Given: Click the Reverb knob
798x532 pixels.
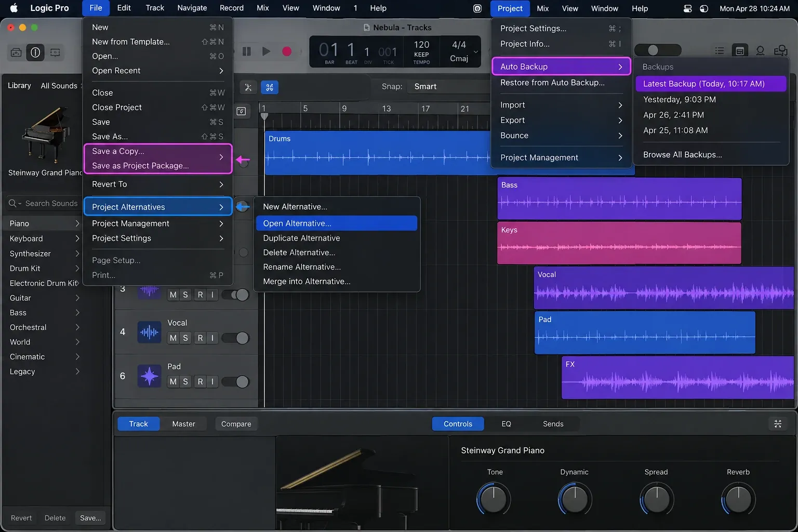Looking at the screenshot, I should click(x=738, y=499).
